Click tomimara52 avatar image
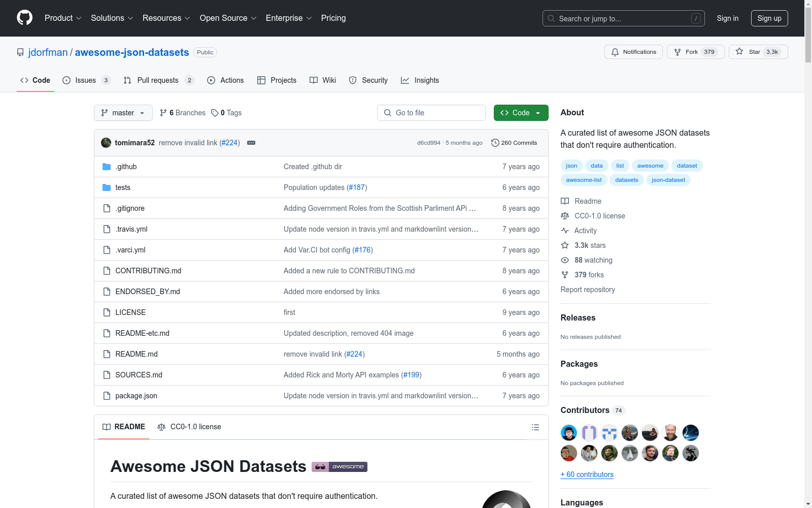Screen dimensions: 812x508 pos(106,143)
